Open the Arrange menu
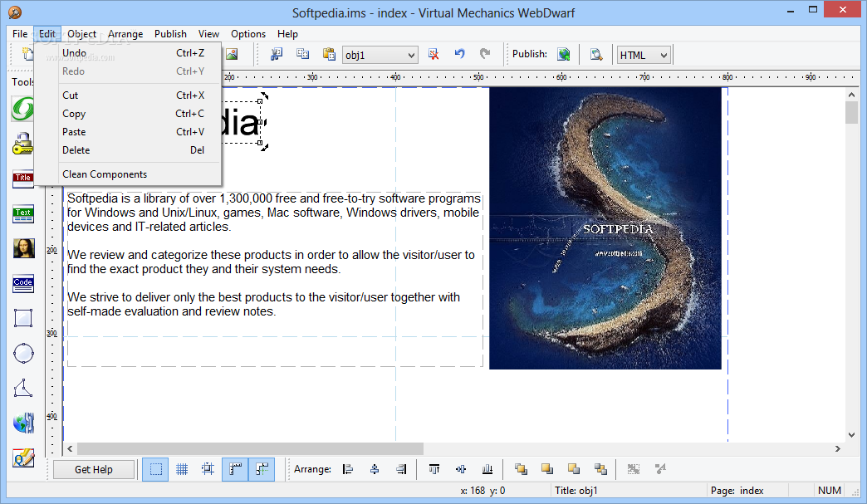This screenshot has height=504, width=867. [x=125, y=34]
